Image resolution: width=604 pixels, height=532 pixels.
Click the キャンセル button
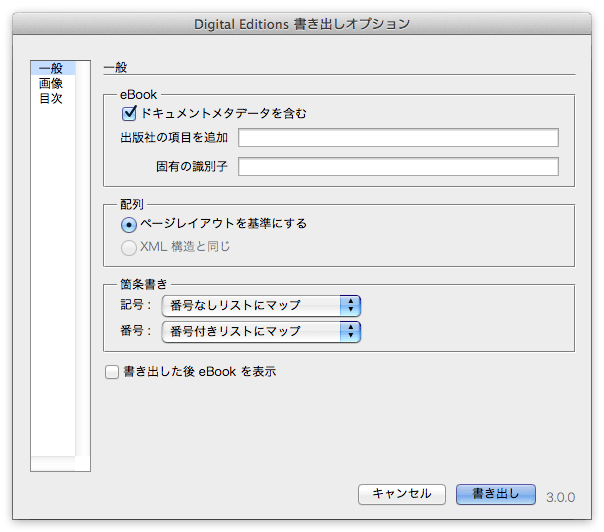(402, 494)
